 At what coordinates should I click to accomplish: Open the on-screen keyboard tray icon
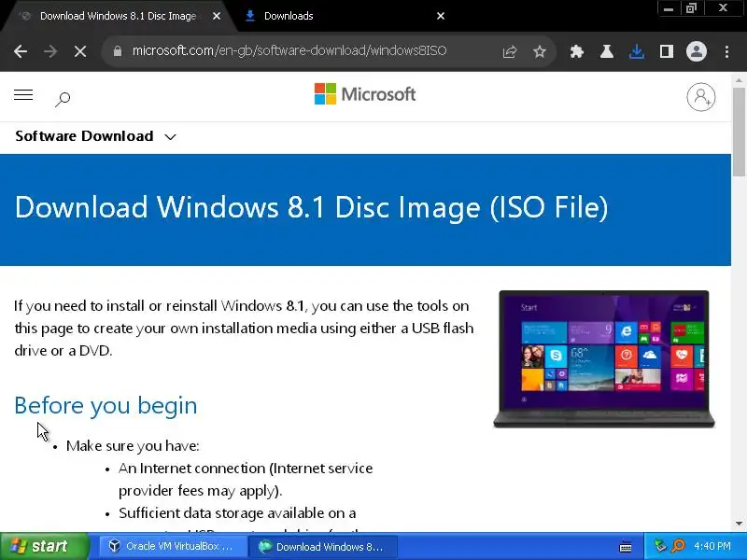(626, 547)
